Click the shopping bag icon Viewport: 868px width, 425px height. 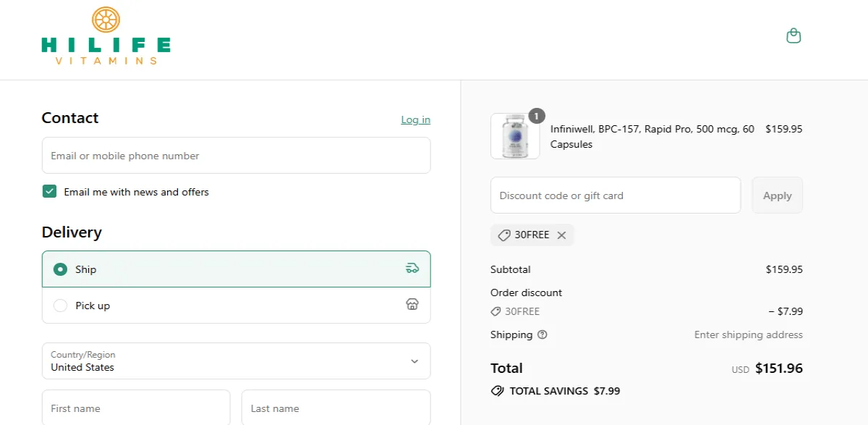pos(793,35)
